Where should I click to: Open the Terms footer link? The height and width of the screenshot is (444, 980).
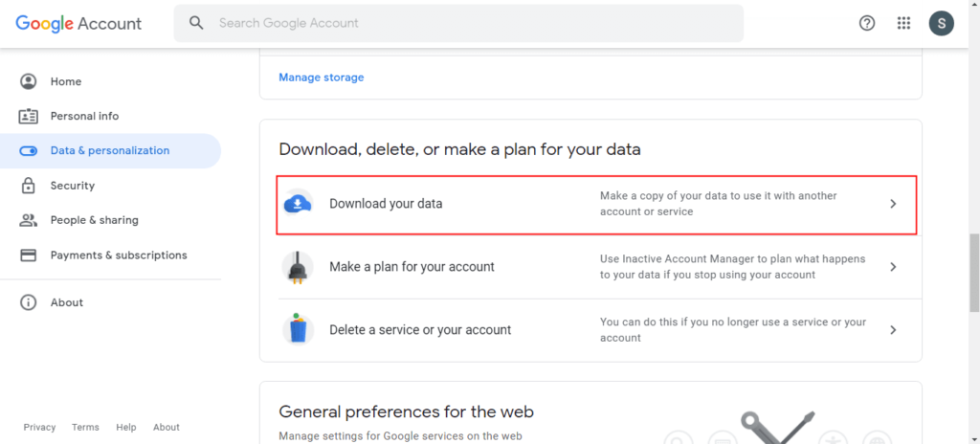[85, 427]
